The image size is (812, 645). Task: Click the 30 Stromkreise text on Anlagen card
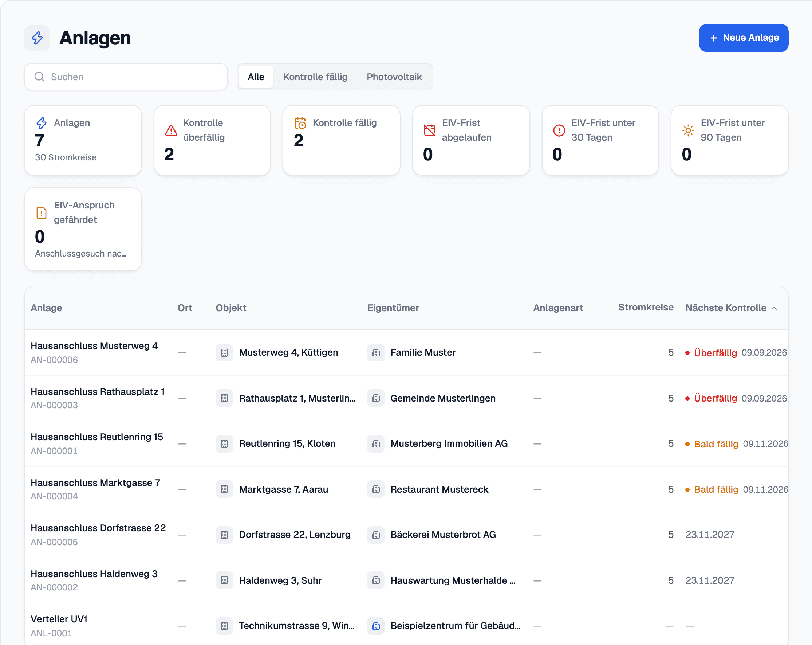[66, 157]
